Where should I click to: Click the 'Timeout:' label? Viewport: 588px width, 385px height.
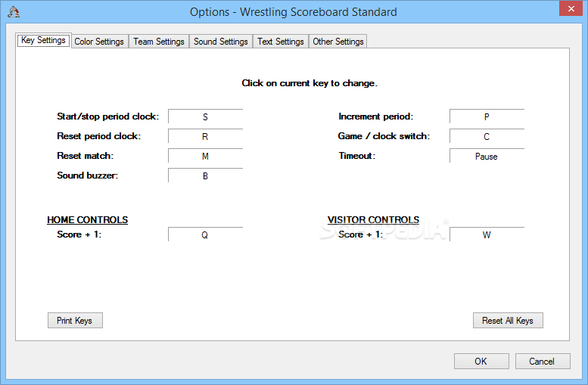(x=357, y=156)
